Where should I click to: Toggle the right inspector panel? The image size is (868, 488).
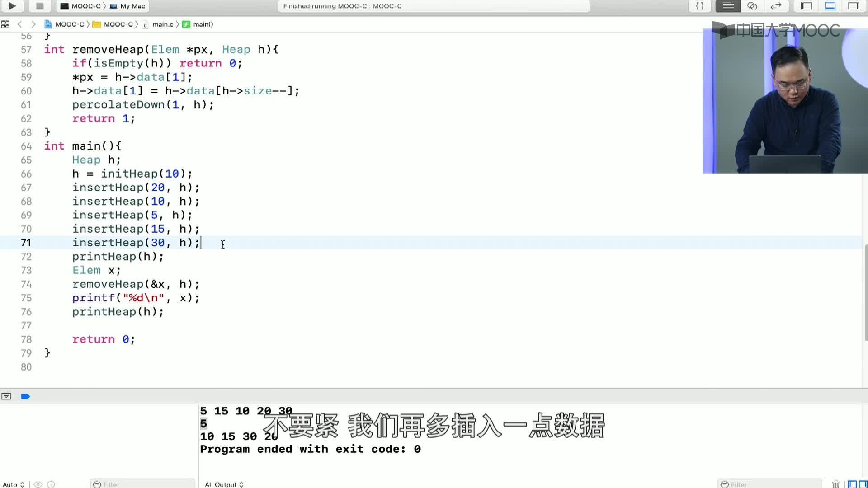pos(854,6)
